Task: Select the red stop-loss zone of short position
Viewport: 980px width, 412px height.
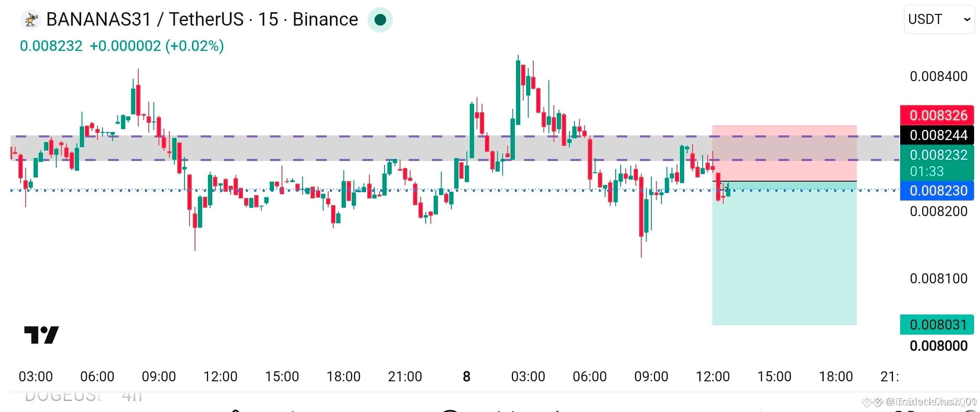Action: (784, 153)
